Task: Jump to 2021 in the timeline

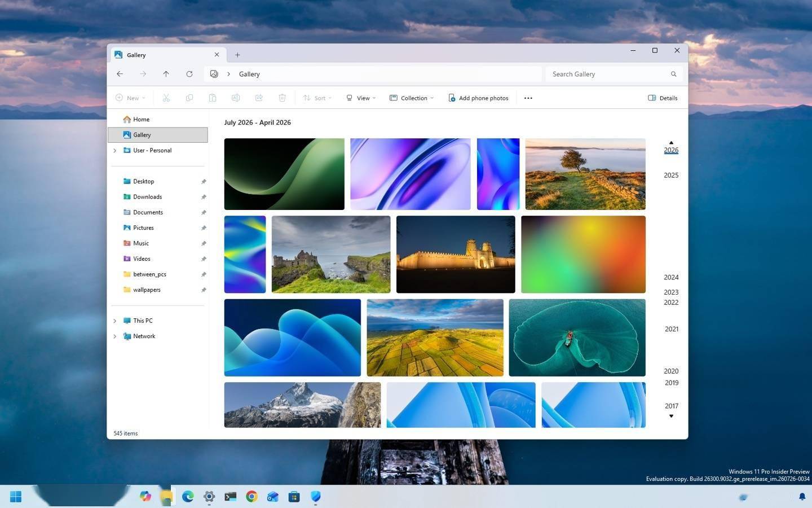Action: [671, 329]
